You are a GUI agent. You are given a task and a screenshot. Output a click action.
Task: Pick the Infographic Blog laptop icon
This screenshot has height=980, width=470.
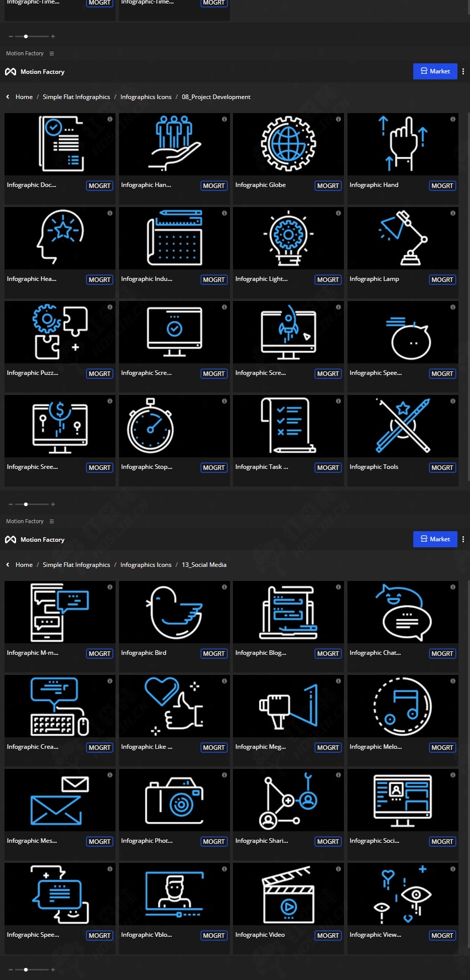(x=288, y=612)
